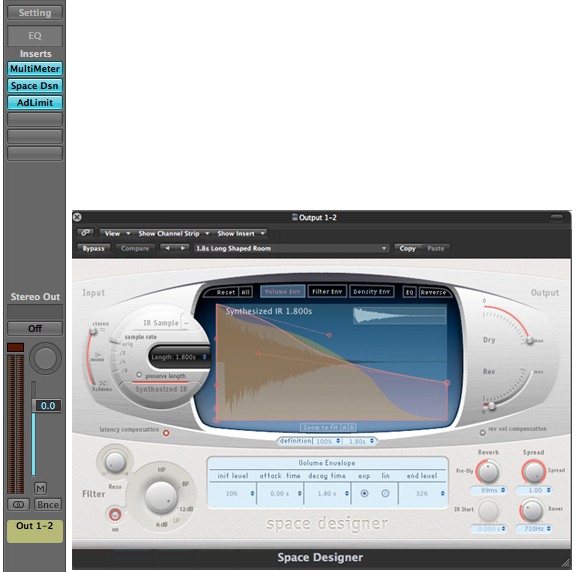
Task: Step to next preset with right arrow
Action: pos(183,248)
